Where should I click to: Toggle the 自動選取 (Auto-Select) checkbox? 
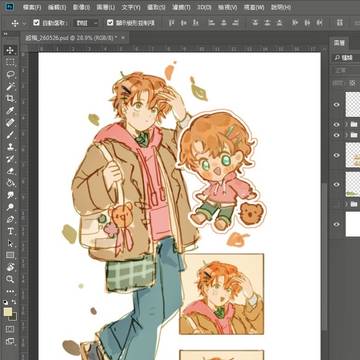tap(36, 23)
